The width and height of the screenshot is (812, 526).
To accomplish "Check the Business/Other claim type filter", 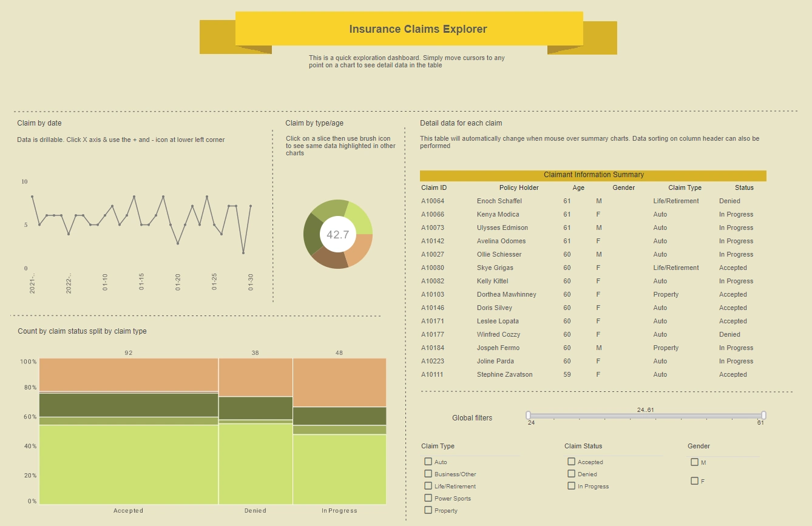I will point(428,474).
